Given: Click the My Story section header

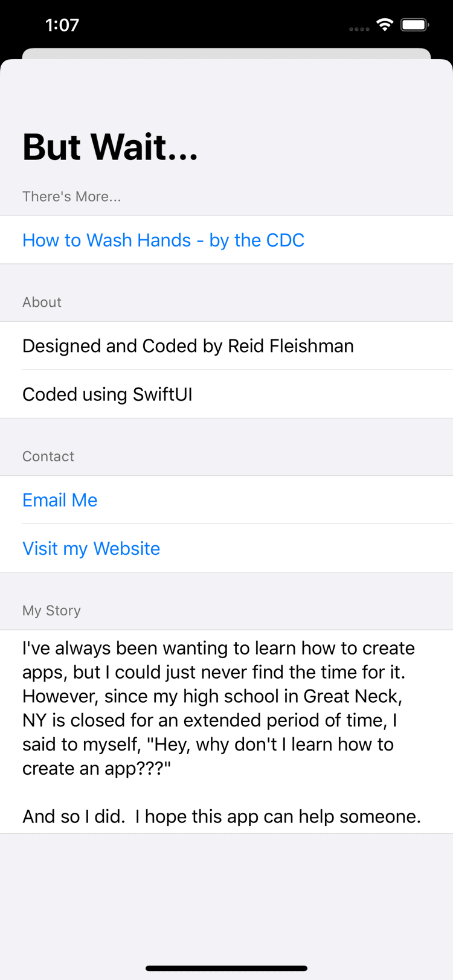Looking at the screenshot, I should (51, 610).
